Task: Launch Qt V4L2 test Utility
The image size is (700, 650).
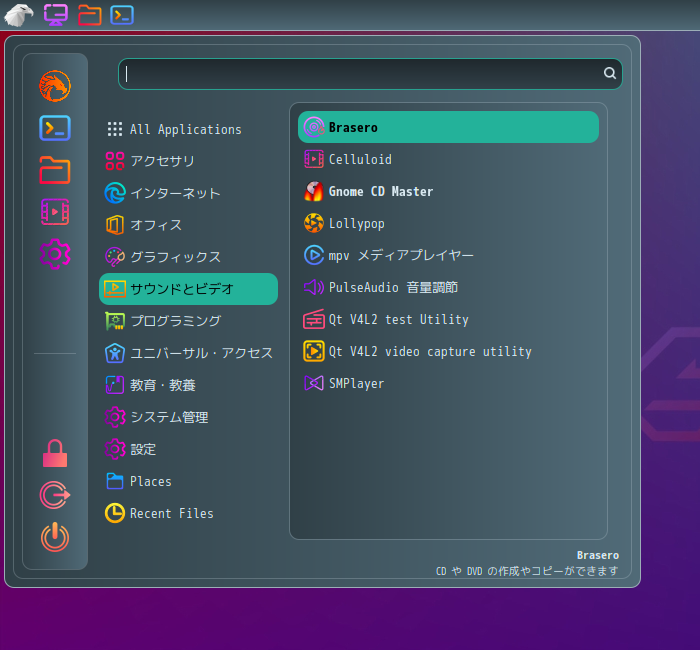Action: click(448, 320)
